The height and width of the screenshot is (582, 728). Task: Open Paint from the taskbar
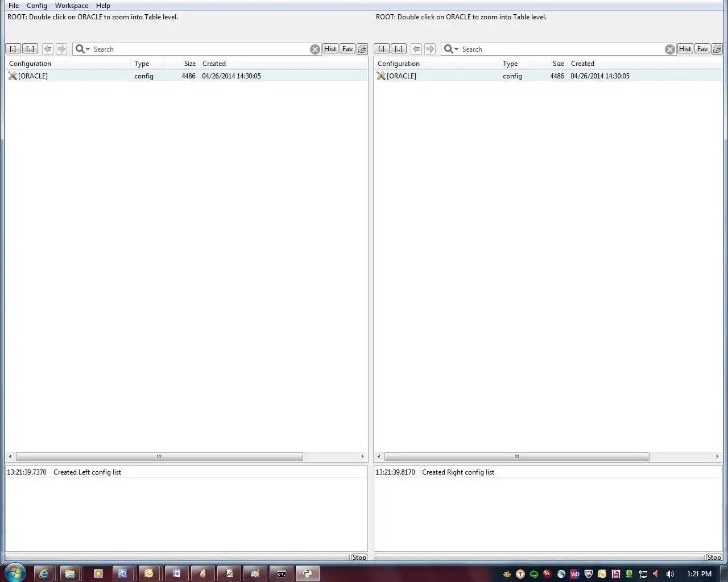[x=255, y=573]
